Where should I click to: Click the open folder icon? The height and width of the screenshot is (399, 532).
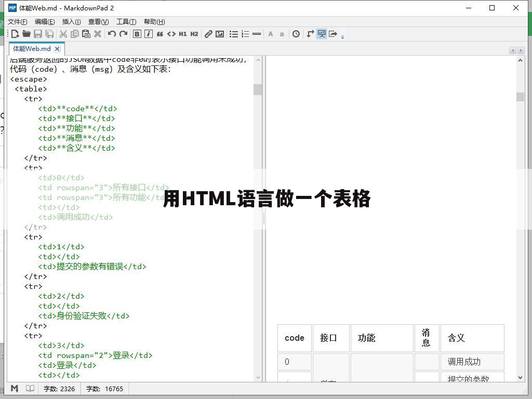point(26,34)
